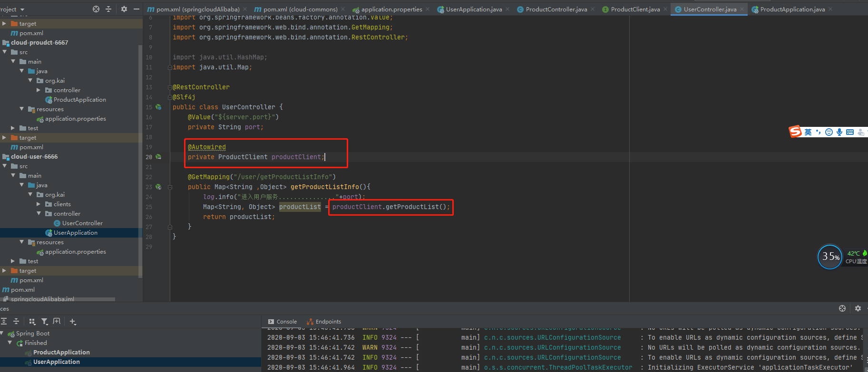This screenshot has height=372, width=868.
Task: Click the crosshair icon in Services panel header
Action: pyautogui.click(x=842, y=308)
